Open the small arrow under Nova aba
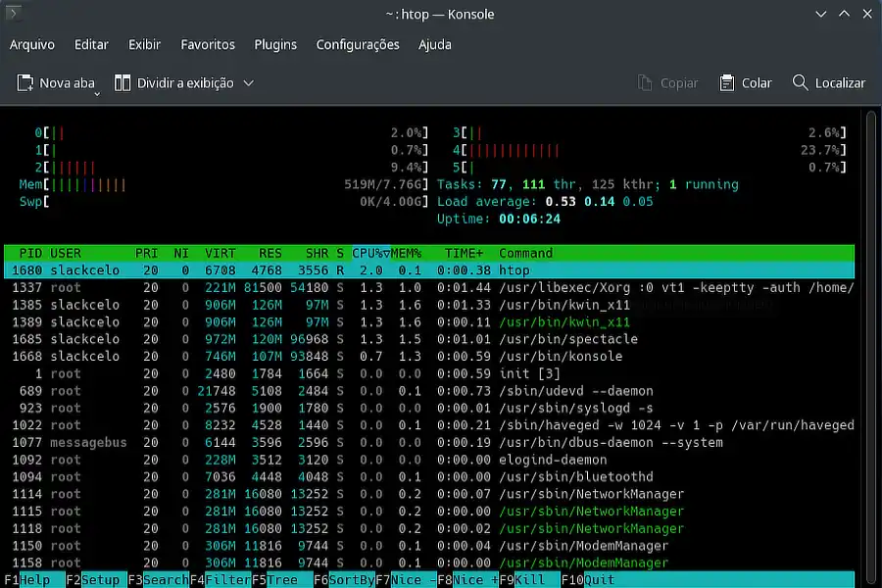Viewport: 882px width, 588px height. pos(97,93)
